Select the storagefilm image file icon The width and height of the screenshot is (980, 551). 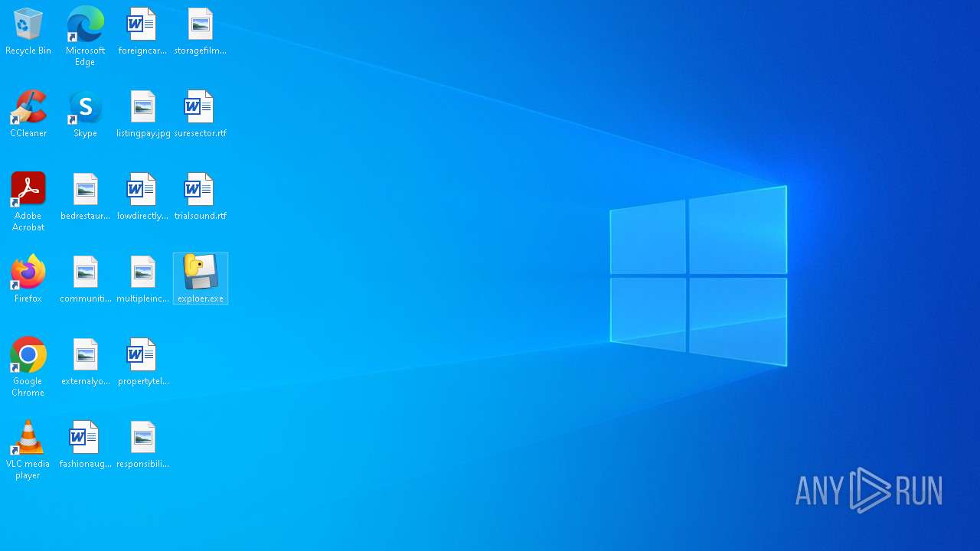[201, 31]
